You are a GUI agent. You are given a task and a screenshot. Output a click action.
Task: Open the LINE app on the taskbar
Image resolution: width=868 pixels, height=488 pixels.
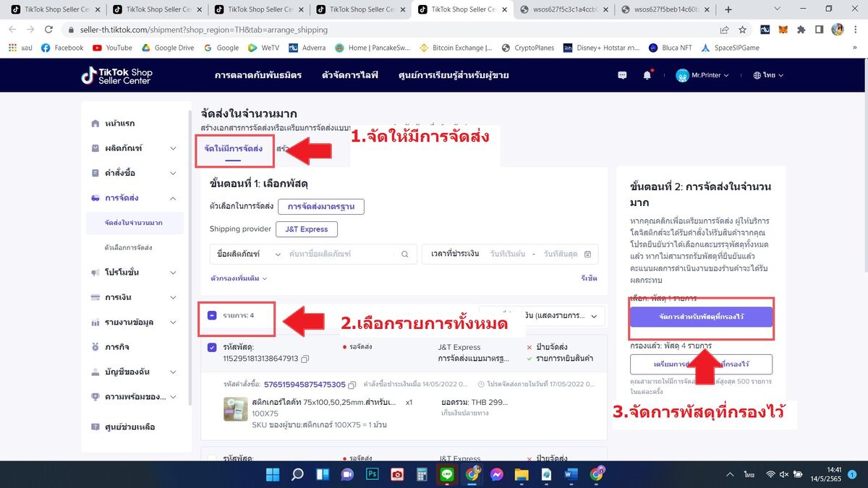[x=446, y=474]
